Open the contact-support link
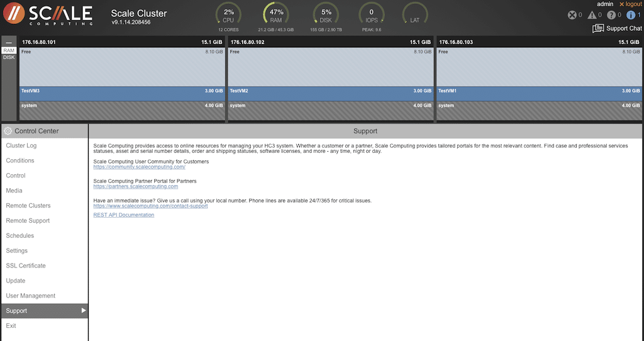Image resolution: width=644 pixels, height=341 pixels. 150,206
